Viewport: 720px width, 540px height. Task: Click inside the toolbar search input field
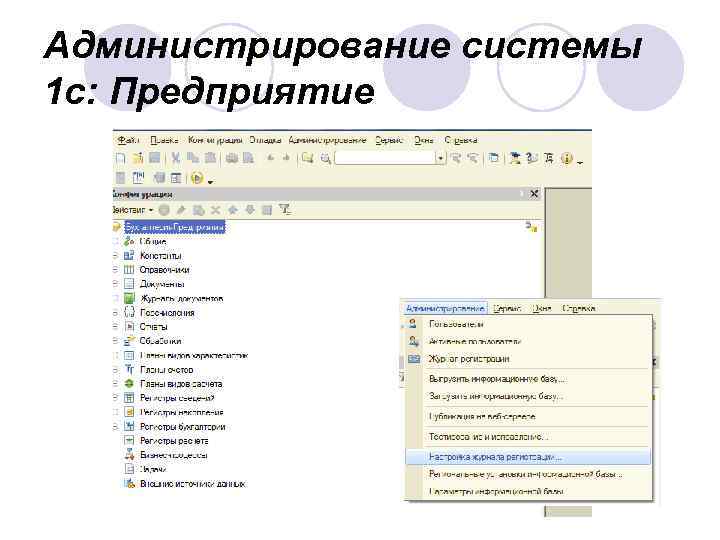385,158
